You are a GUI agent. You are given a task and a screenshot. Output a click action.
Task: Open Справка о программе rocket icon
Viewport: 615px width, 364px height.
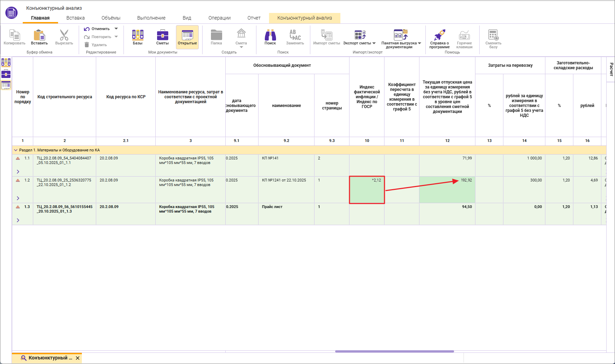(439, 35)
